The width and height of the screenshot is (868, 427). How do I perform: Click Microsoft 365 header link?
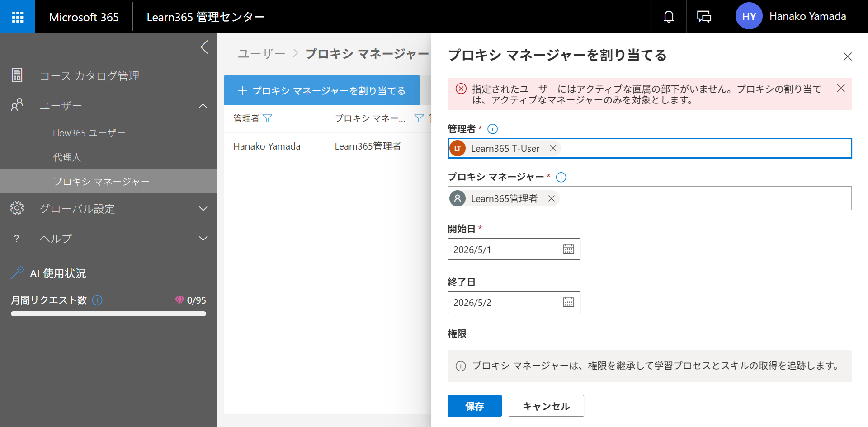pos(84,17)
